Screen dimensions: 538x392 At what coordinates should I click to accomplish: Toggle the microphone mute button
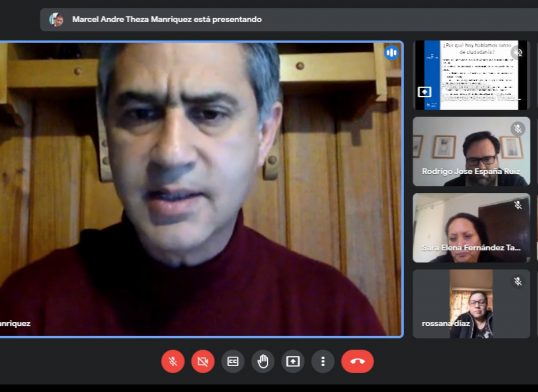click(x=173, y=361)
